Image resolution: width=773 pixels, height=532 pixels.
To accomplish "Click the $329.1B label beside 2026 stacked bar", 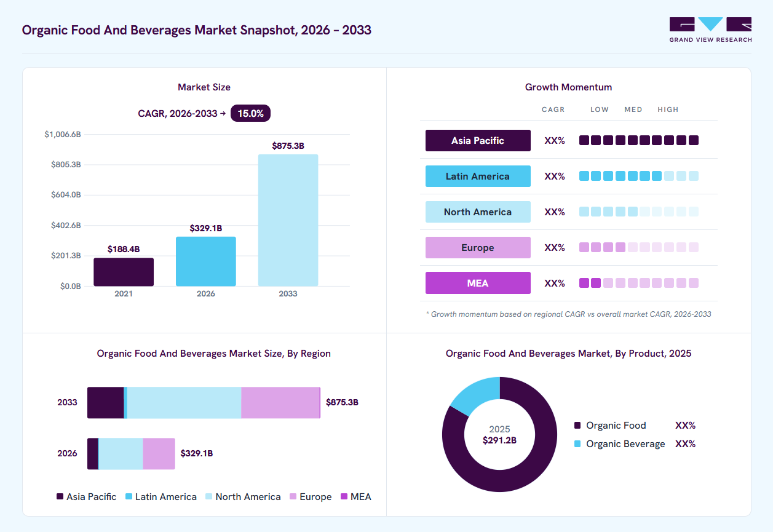I will click(x=197, y=454).
